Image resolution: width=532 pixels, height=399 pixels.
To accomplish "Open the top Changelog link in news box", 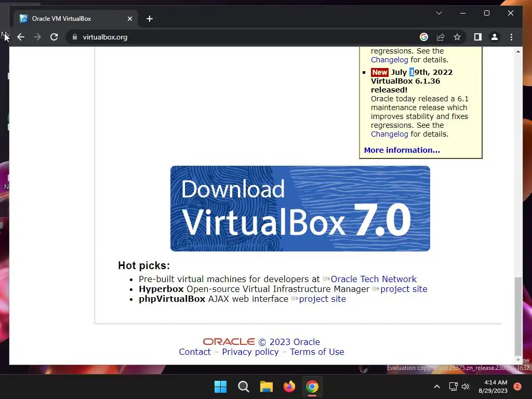I will [x=389, y=60].
